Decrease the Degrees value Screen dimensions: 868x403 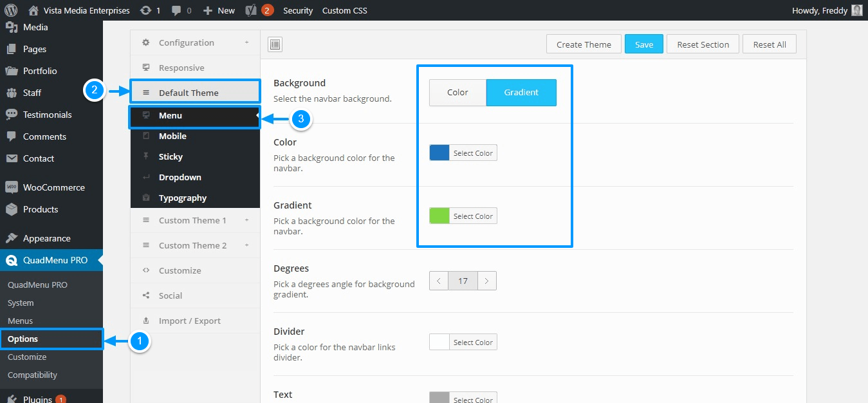click(439, 281)
